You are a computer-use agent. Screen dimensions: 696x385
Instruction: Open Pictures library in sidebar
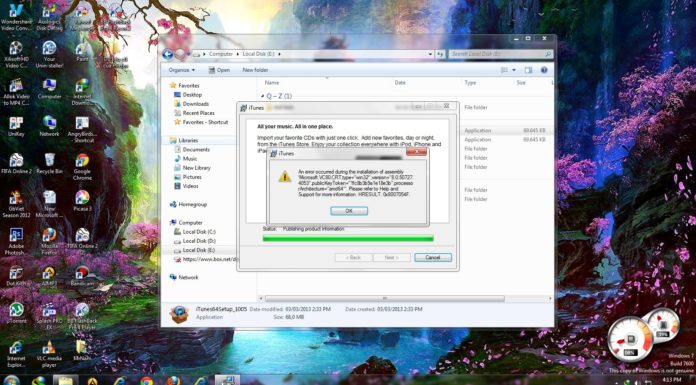(192, 177)
